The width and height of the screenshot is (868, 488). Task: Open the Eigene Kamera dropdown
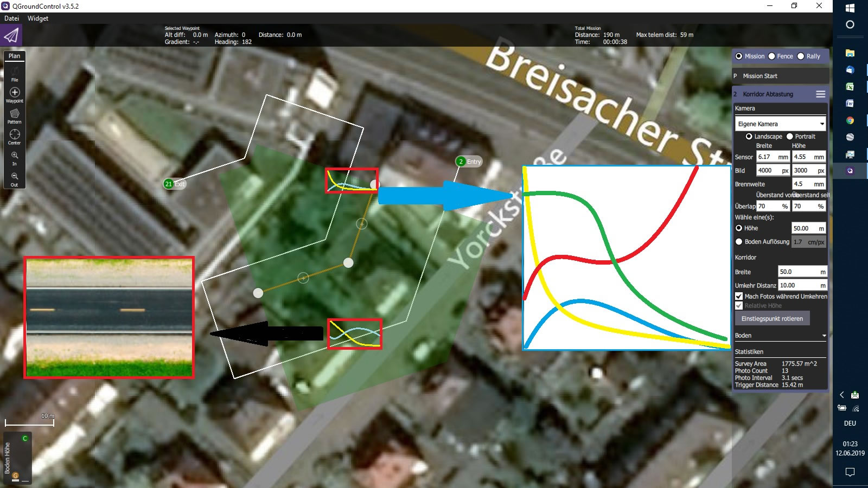click(x=780, y=124)
